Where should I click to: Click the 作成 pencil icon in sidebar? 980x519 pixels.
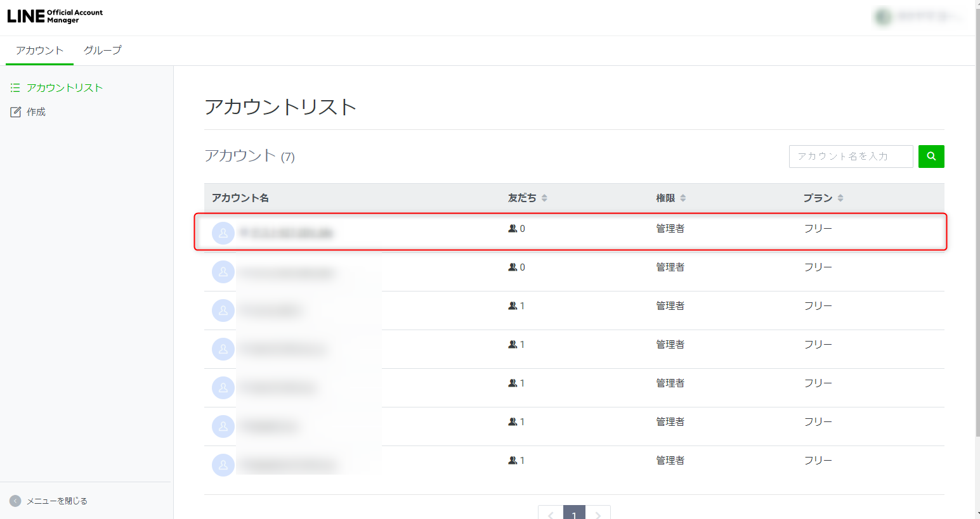click(16, 112)
